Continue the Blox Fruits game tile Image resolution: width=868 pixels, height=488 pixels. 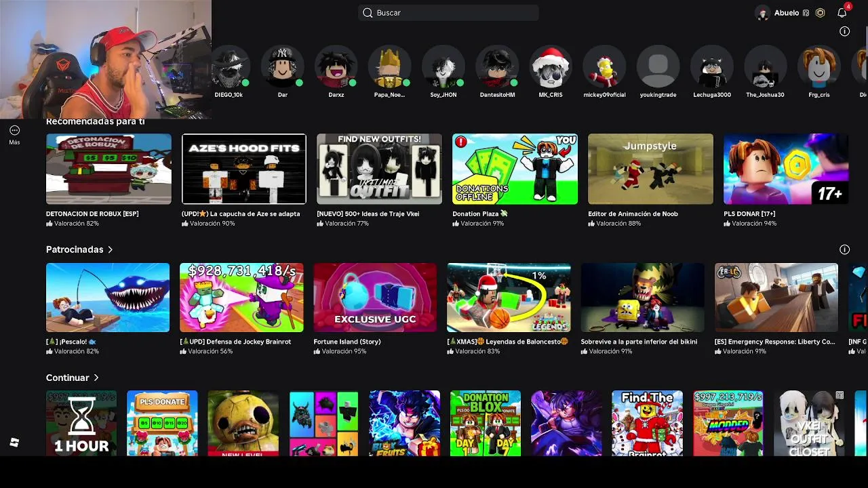pyautogui.click(x=404, y=423)
